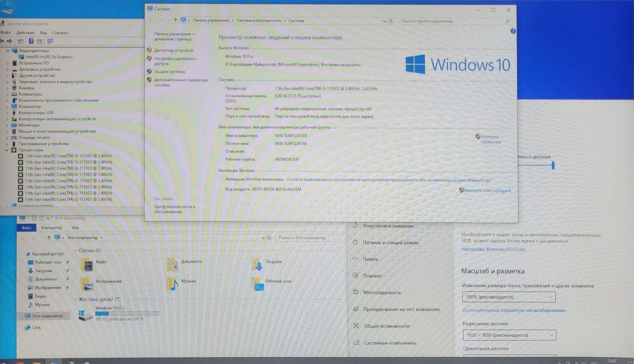Click the search magnifier in Control Panel search box
Viewport: 634px width, 364px height.
507,21
